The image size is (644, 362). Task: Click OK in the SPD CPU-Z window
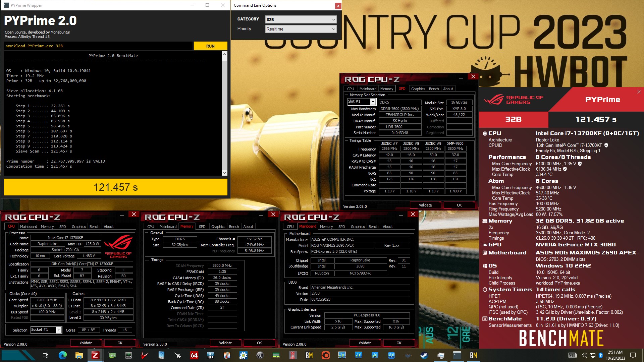pos(459,205)
